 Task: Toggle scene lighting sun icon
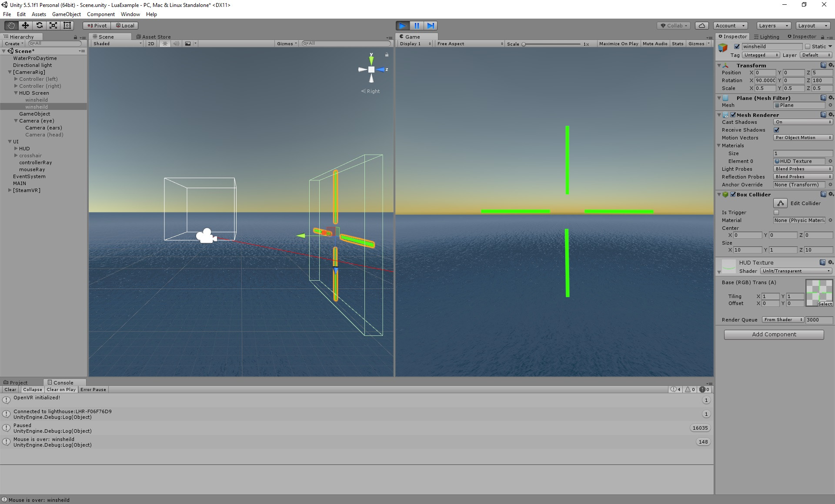(x=165, y=43)
